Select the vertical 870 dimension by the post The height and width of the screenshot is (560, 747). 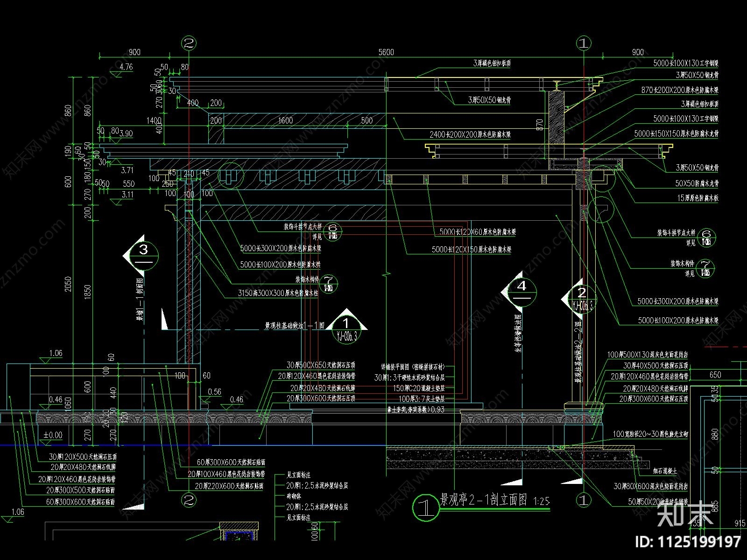pos(540,125)
